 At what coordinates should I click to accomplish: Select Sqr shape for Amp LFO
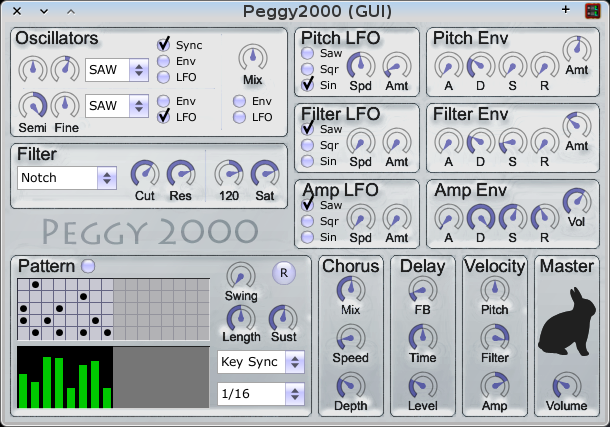click(x=307, y=221)
